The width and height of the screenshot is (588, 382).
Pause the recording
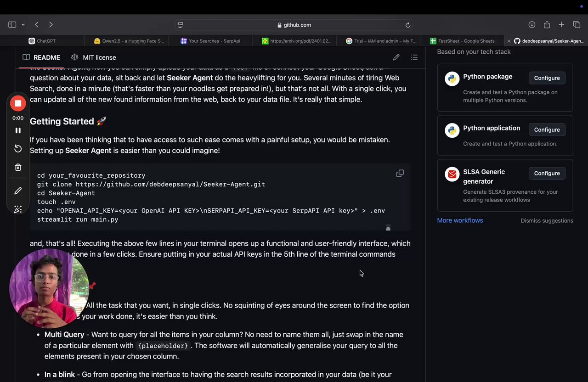click(18, 130)
